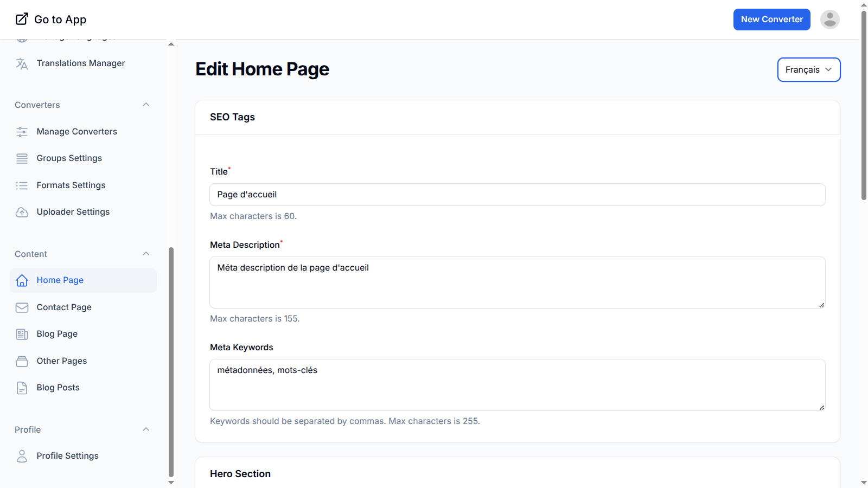Open Profile Settings in sidebar
This screenshot has width=868, height=488.
click(67, 456)
